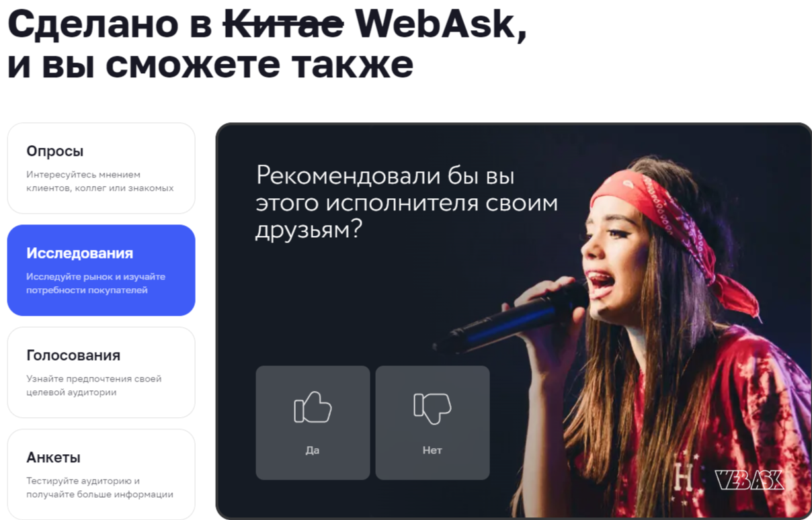The image size is (812, 520).
Task: Click the question text 'Рекомендовали бы вы'
Action: click(x=385, y=175)
